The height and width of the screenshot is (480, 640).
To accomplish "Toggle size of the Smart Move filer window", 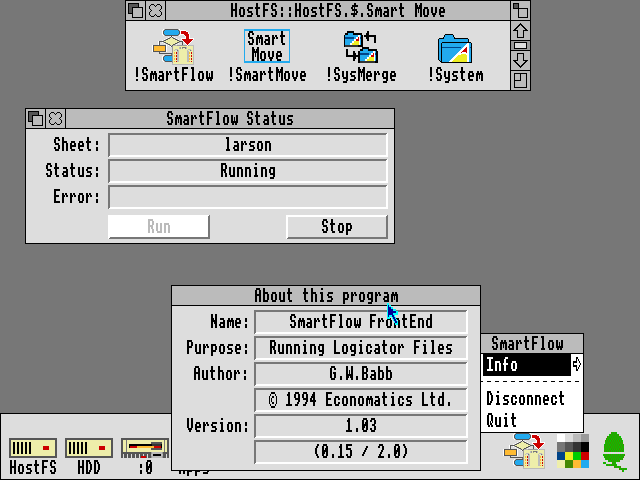I will (520, 10).
